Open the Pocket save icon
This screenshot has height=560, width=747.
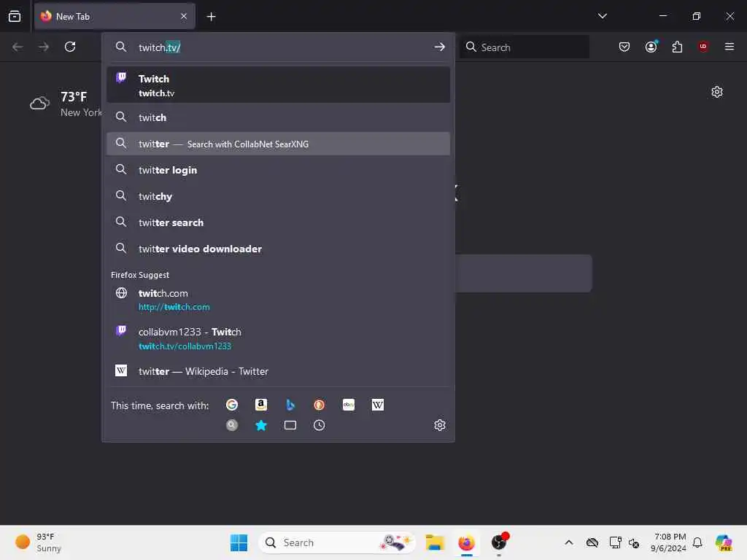(x=624, y=47)
